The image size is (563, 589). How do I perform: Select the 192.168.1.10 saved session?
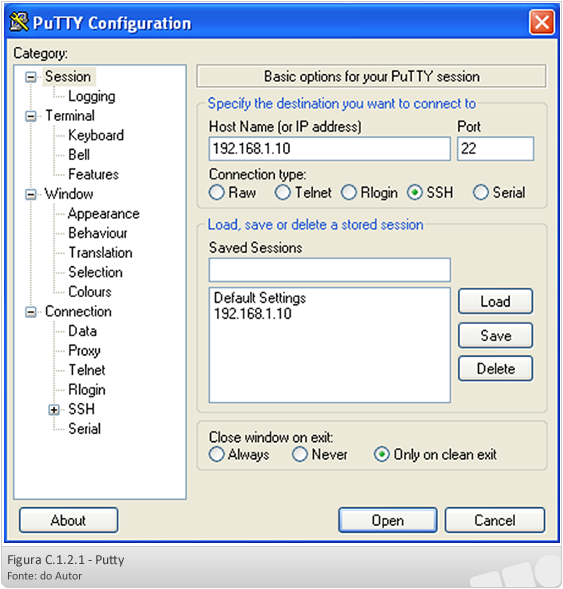click(253, 314)
